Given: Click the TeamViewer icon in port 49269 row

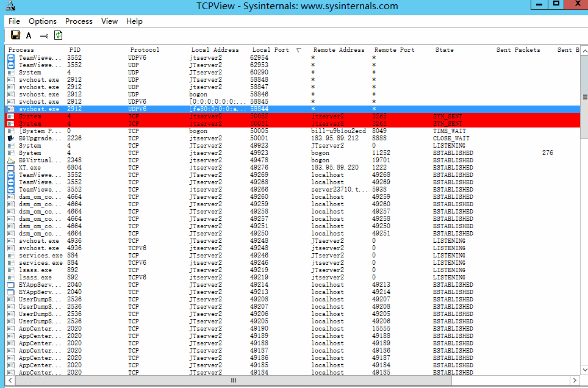Looking at the screenshot, I should click(11, 175).
